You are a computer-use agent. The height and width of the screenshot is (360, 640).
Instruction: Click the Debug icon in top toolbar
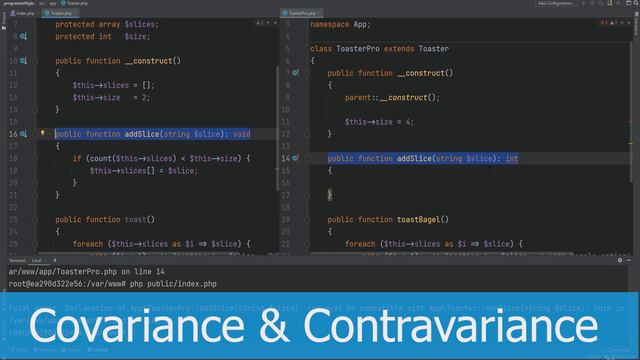pyautogui.click(x=592, y=3)
